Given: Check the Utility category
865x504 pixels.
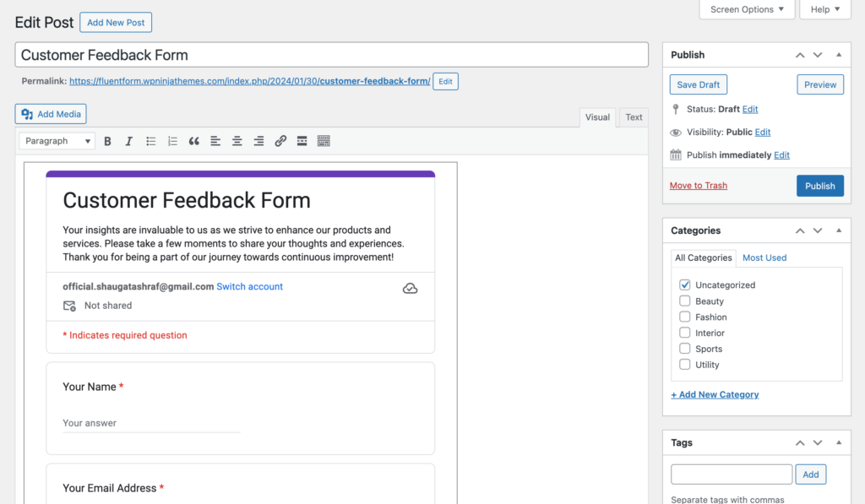Looking at the screenshot, I should click(x=684, y=365).
